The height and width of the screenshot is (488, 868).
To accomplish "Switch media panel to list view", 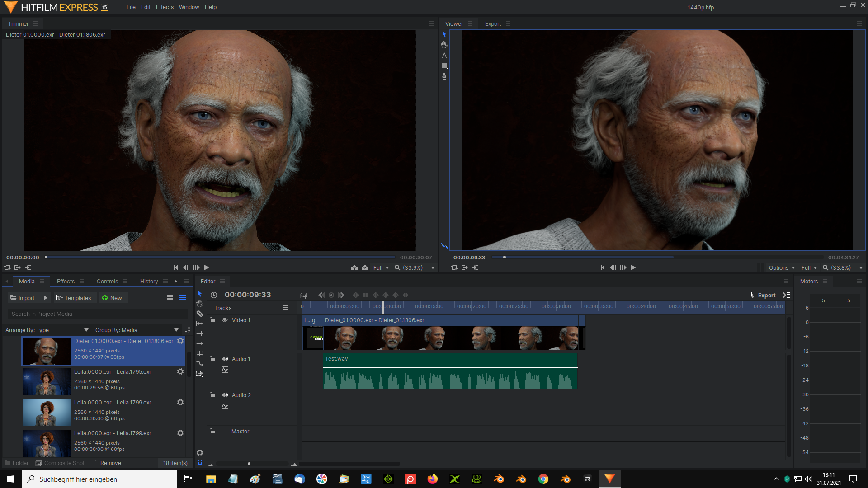I will pyautogui.click(x=170, y=298).
